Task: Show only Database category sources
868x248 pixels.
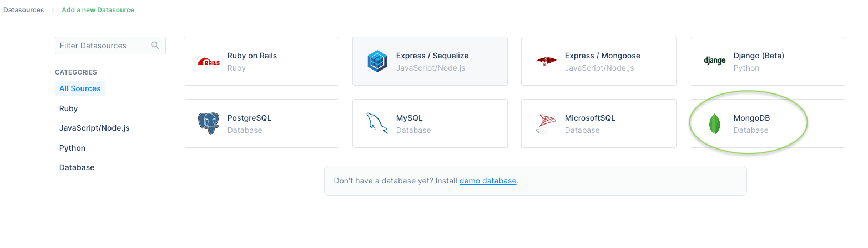Action: pyautogui.click(x=77, y=167)
